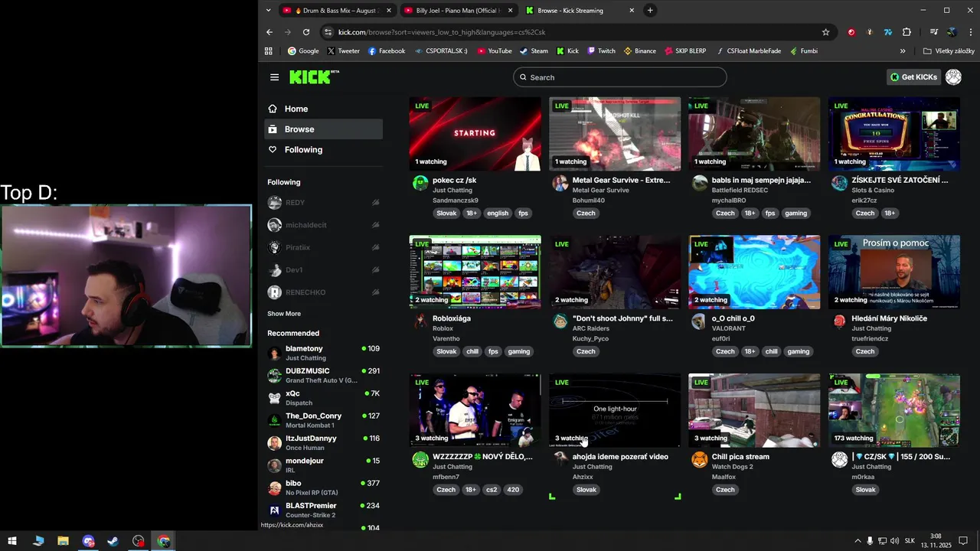The height and width of the screenshot is (551, 980).
Task: Open the Following sidebar item
Action: (x=323, y=150)
